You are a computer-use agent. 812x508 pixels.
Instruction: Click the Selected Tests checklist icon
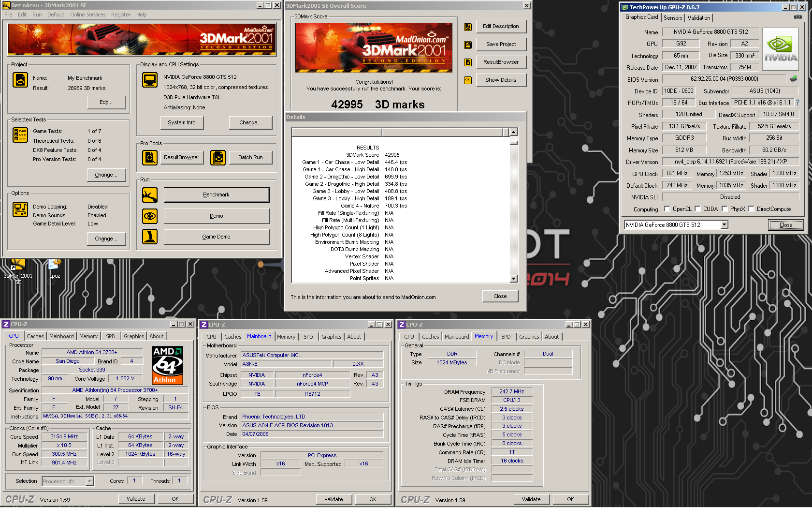20,135
